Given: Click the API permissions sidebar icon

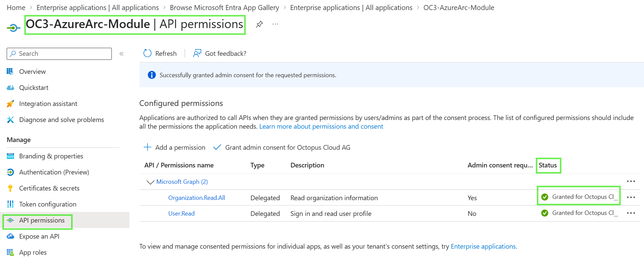Looking at the screenshot, I should 10,220.
